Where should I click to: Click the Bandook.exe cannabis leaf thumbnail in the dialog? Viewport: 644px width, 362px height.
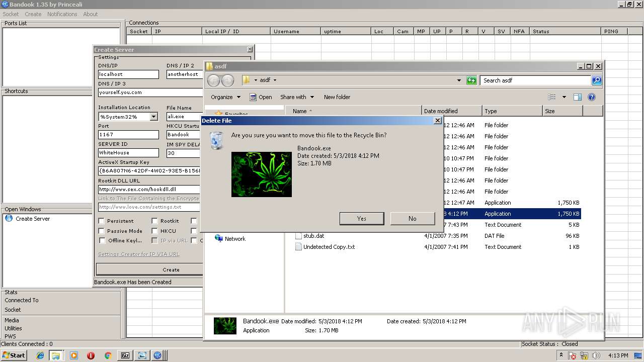tap(262, 174)
